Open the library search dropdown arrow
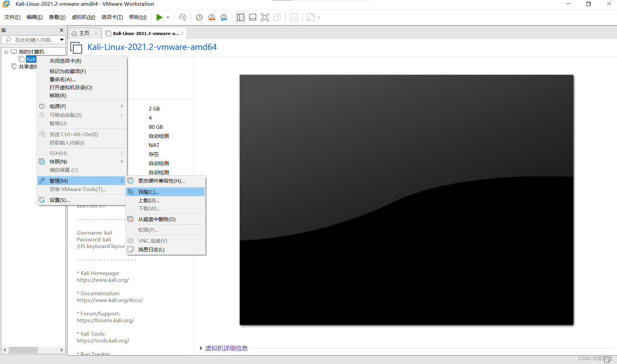This screenshot has width=617, height=364. click(62, 40)
